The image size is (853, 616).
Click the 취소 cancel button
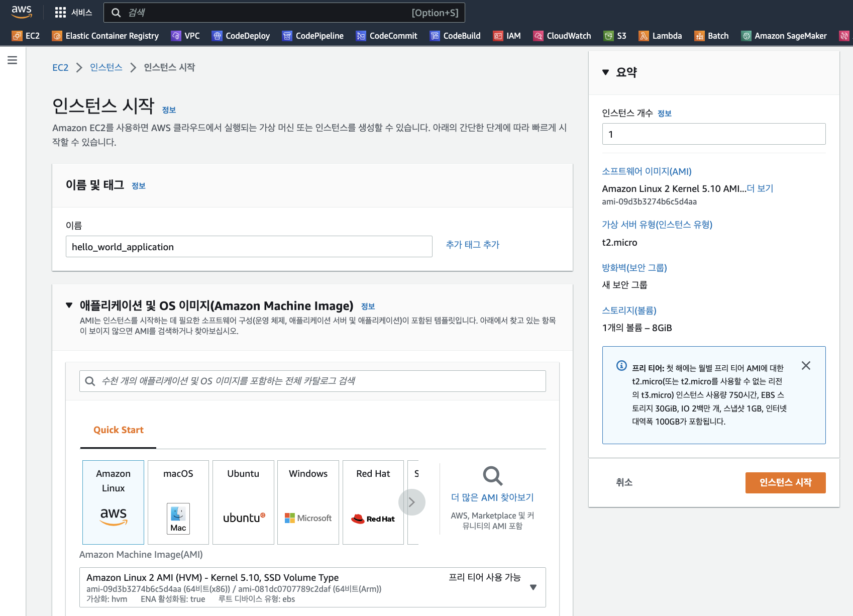pos(624,482)
